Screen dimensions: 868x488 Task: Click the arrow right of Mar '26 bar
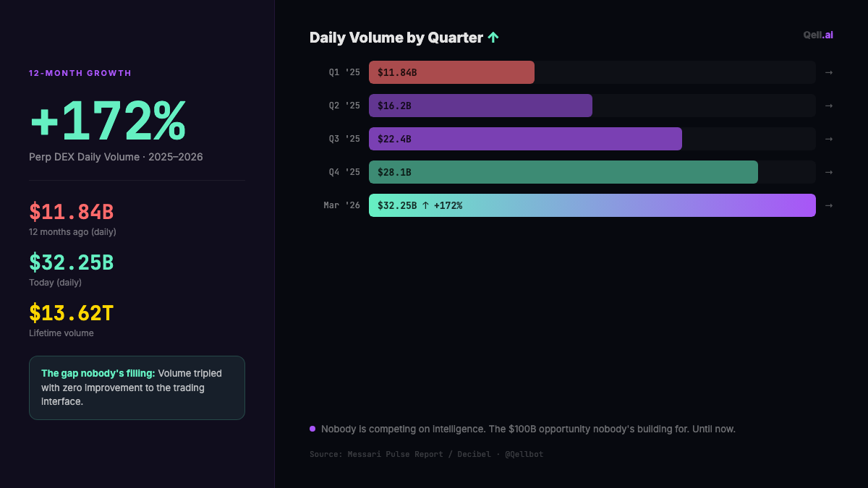tap(829, 205)
